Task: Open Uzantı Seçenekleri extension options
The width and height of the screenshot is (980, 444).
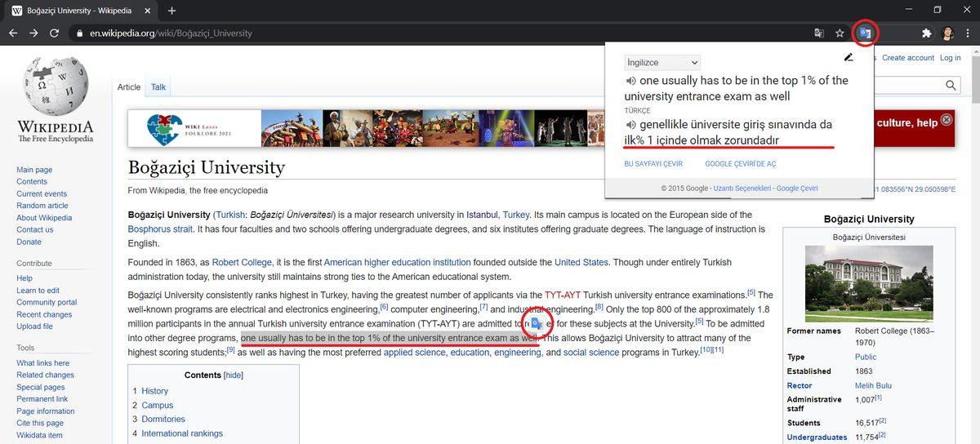Action: coord(742,189)
